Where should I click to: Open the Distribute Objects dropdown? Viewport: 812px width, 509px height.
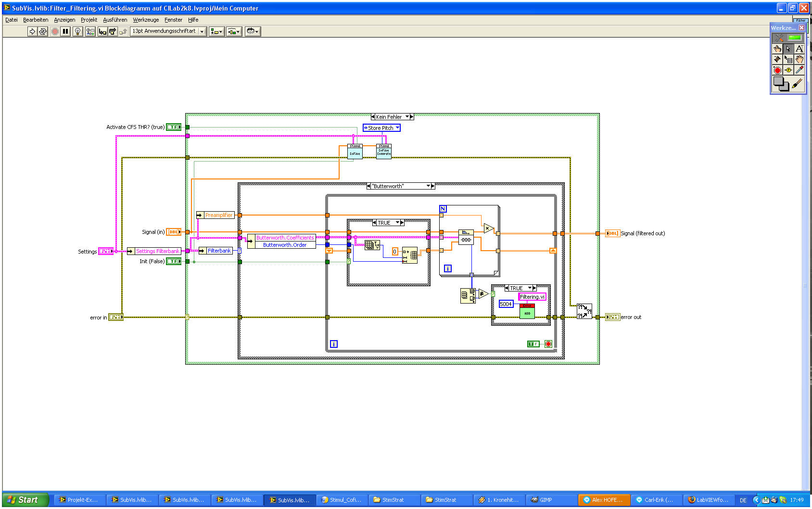pyautogui.click(x=234, y=31)
